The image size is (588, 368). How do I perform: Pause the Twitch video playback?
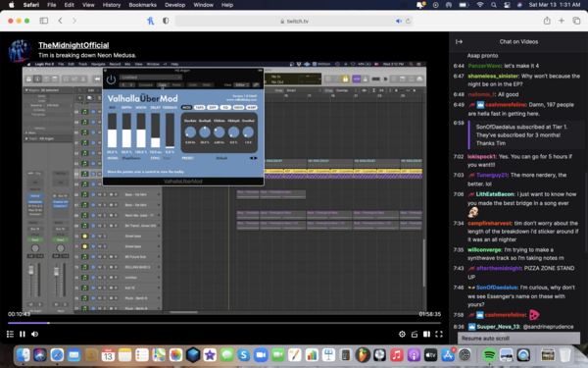pyautogui.click(x=23, y=334)
